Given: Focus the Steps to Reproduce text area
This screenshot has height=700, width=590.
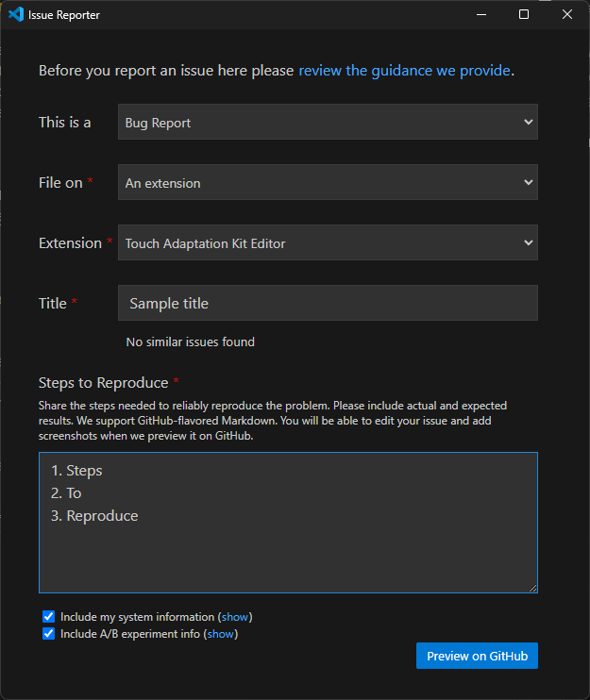Looking at the screenshot, I should coord(288,523).
